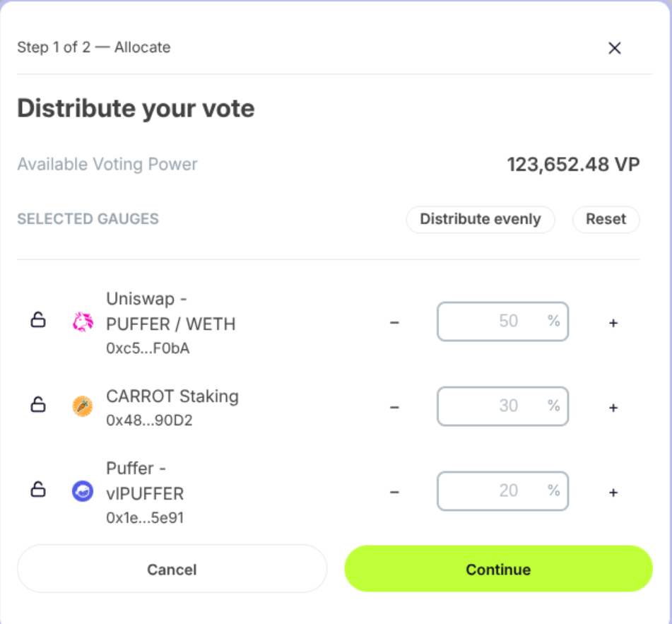672x624 pixels.
Task: Close the Distribute your vote dialog
Action: click(614, 48)
